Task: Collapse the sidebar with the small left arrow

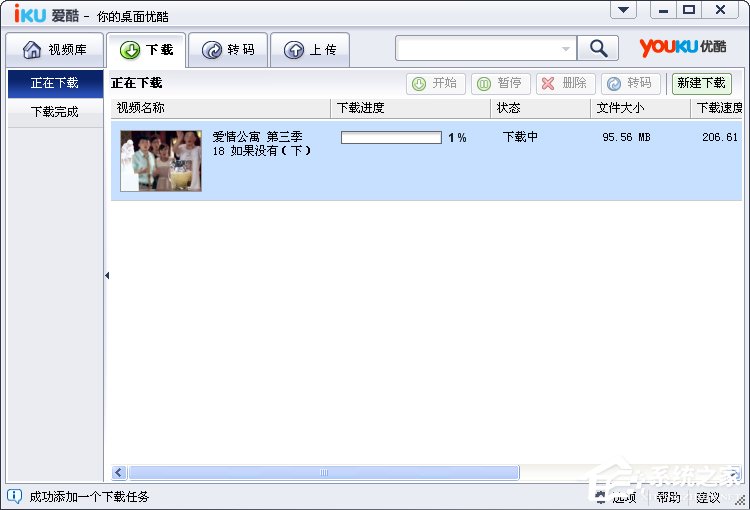Action: [107, 276]
